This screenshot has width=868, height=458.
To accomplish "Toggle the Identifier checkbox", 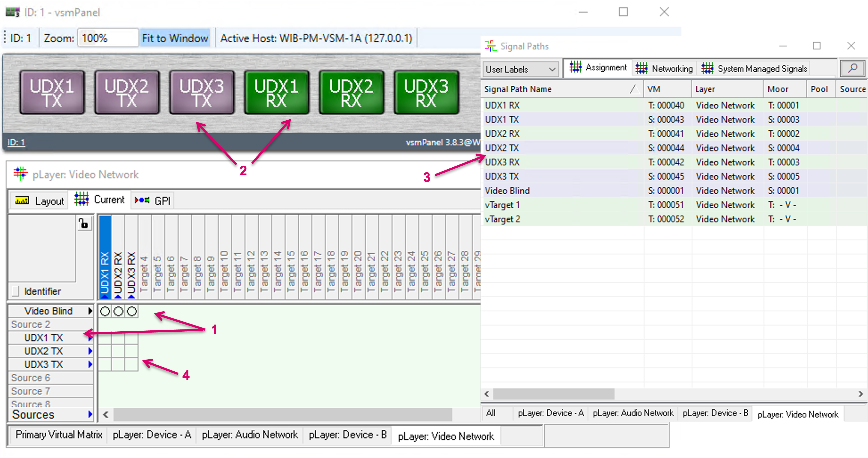I will click(x=16, y=291).
